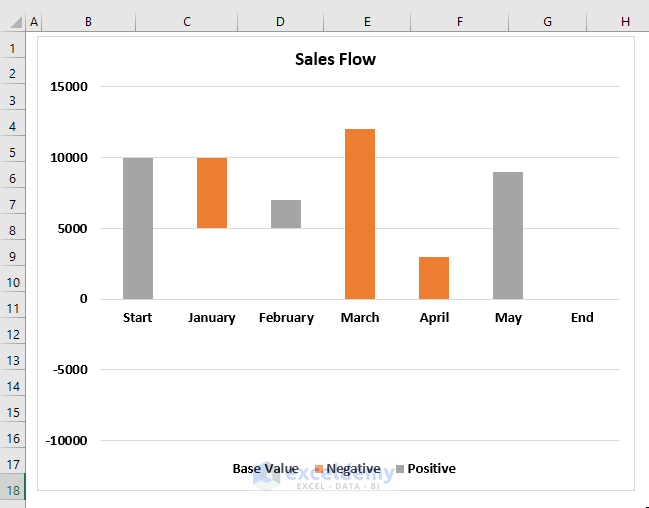649x508 pixels.
Task: Select column E header
Action: pos(367,21)
